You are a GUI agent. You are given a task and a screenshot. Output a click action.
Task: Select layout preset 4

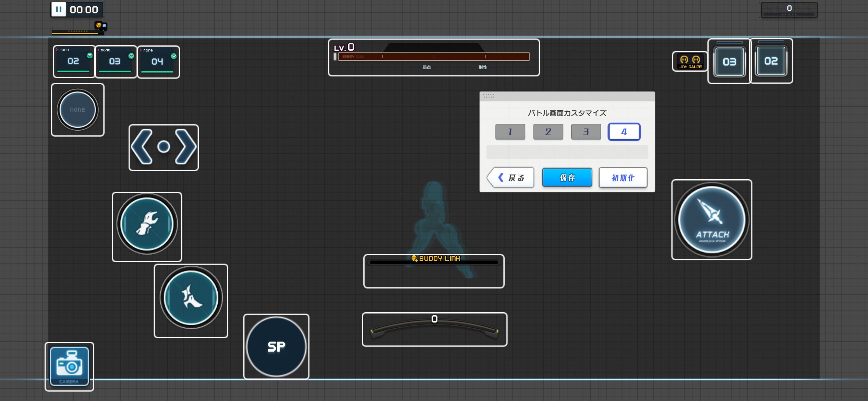[x=624, y=132]
